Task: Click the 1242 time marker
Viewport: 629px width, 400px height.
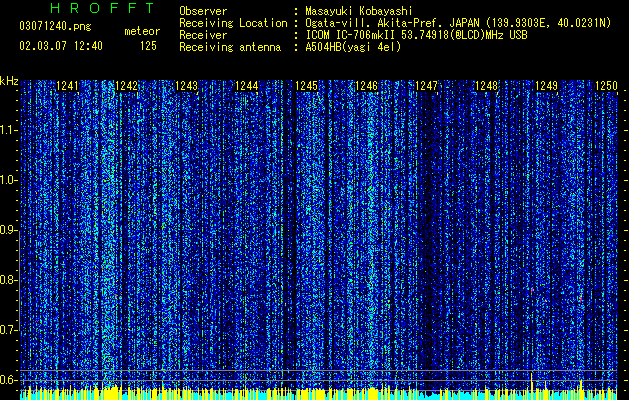Action: tap(126, 86)
